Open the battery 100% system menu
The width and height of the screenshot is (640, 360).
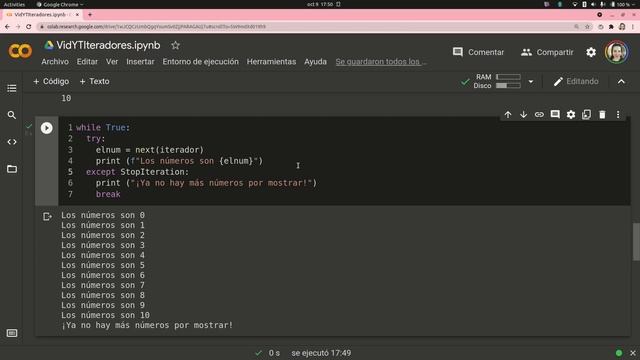coord(623,4)
